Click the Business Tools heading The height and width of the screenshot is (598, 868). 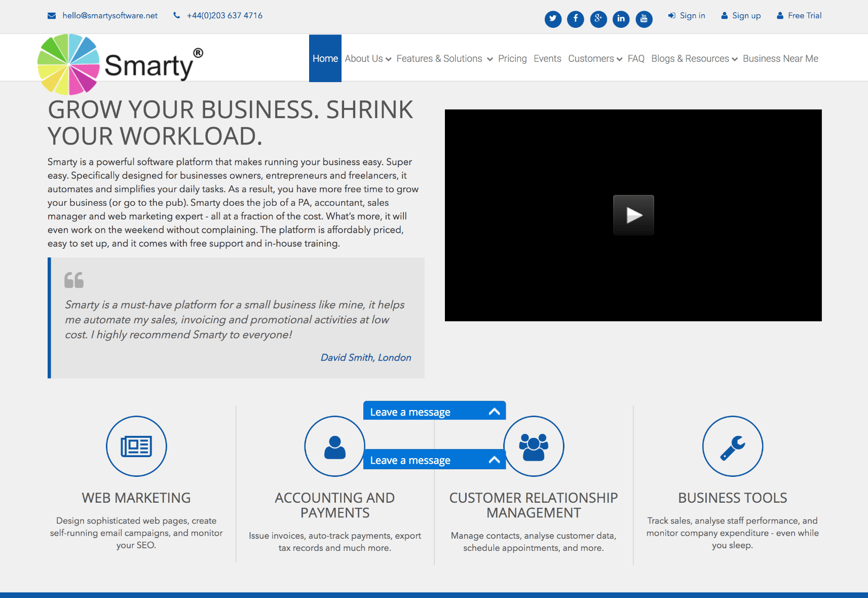pos(733,498)
